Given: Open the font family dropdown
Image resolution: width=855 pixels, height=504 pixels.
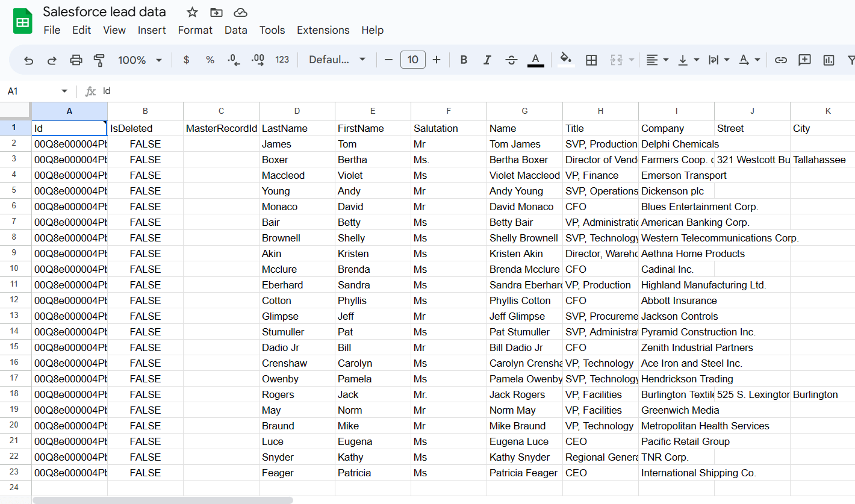Looking at the screenshot, I should click(x=337, y=60).
